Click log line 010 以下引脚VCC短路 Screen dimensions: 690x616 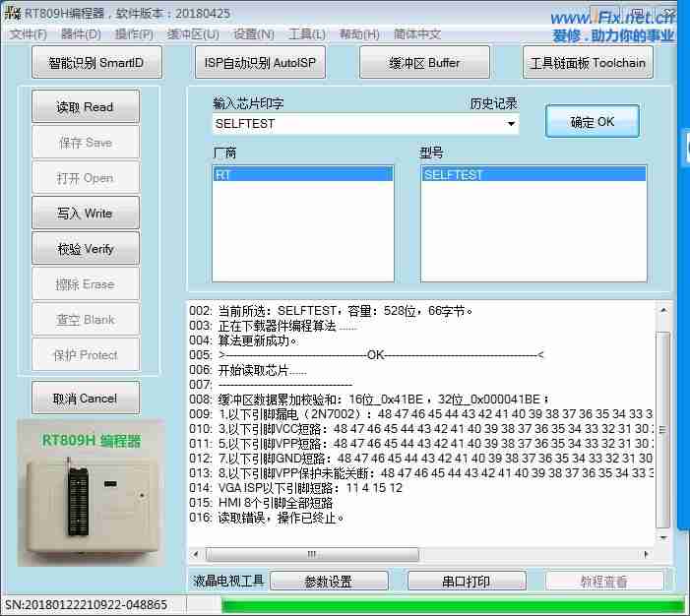point(421,429)
